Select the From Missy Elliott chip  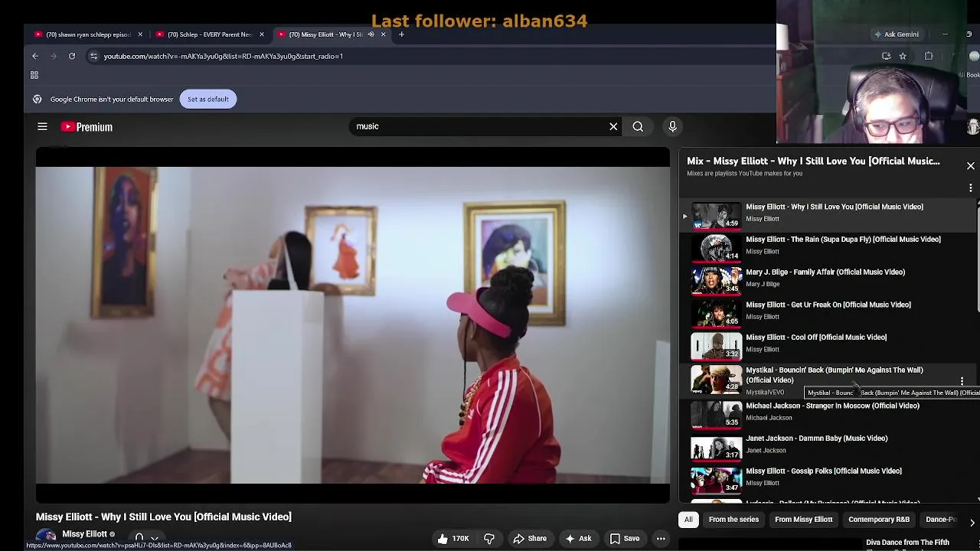point(803,520)
